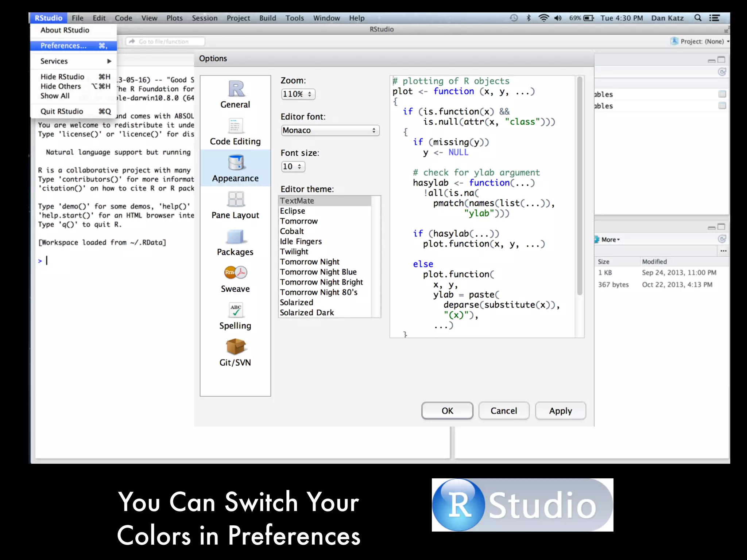Open the Editor font Monaco dropdown
The height and width of the screenshot is (560, 747).
330,131
